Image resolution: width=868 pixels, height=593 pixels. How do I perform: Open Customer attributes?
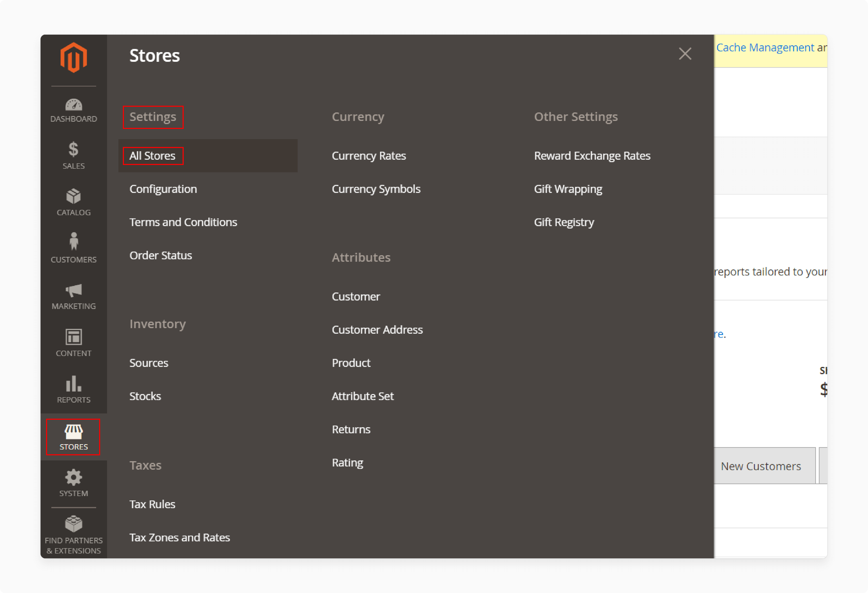coord(356,297)
